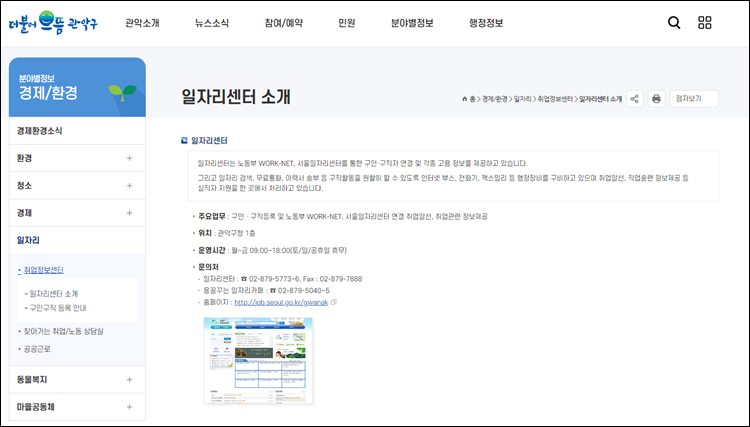
Task: Click the home icon in breadcrumb
Action: click(x=464, y=99)
